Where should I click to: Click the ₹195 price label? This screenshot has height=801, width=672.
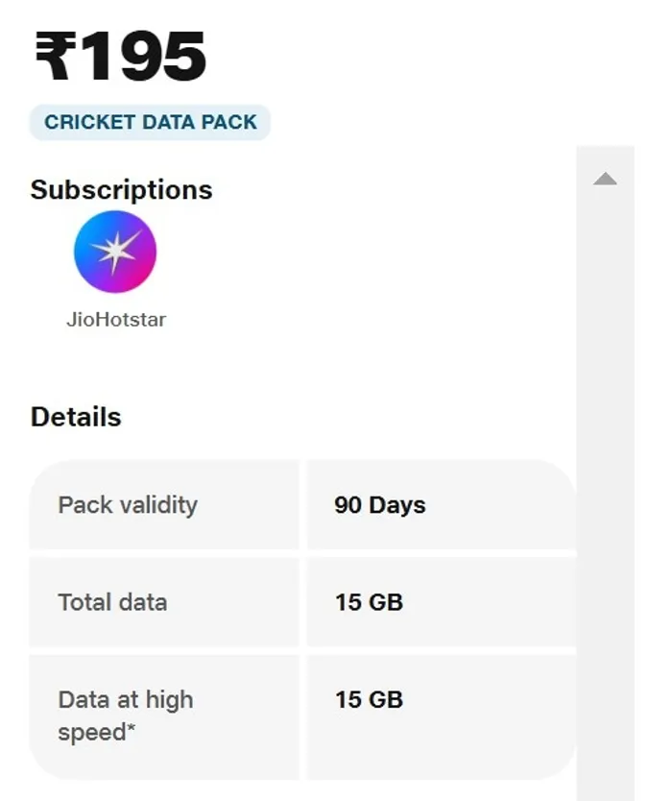[x=117, y=56]
